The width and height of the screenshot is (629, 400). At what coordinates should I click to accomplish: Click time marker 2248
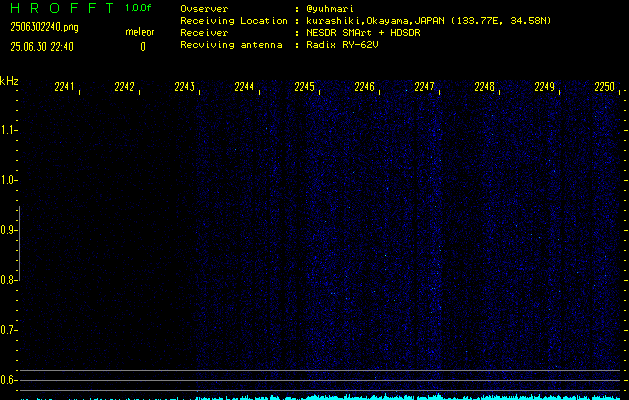point(484,87)
